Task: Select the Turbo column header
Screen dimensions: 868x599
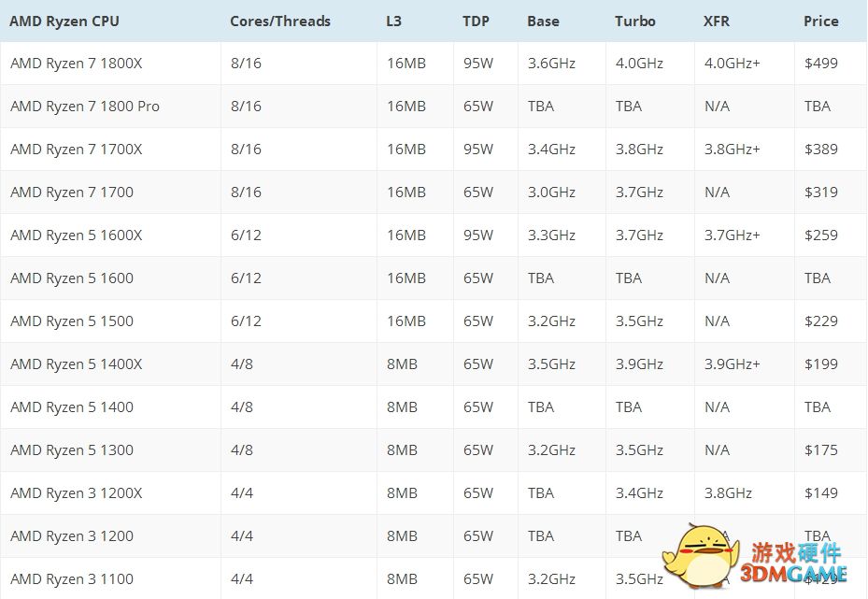Action: click(635, 21)
